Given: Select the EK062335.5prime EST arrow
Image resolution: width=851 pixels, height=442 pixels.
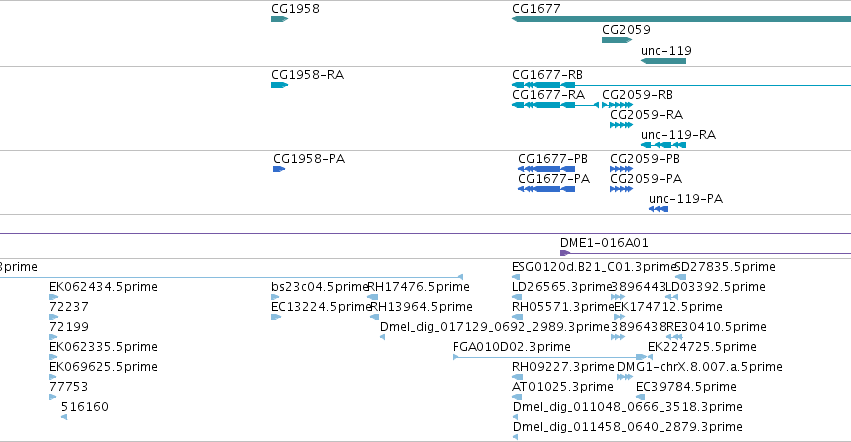Looking at the screenshot, I should tap(53, 357).
